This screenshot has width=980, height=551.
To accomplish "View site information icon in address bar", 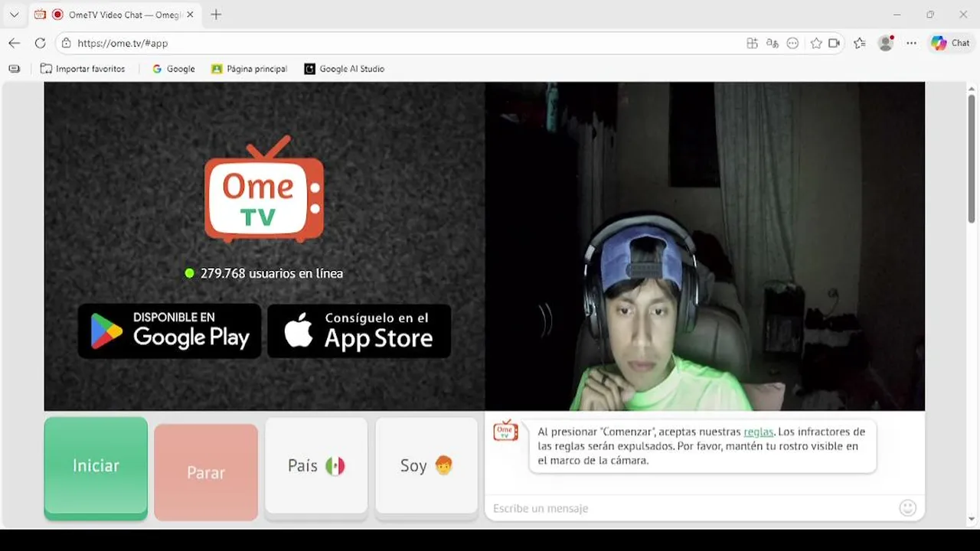I will 66,44.
